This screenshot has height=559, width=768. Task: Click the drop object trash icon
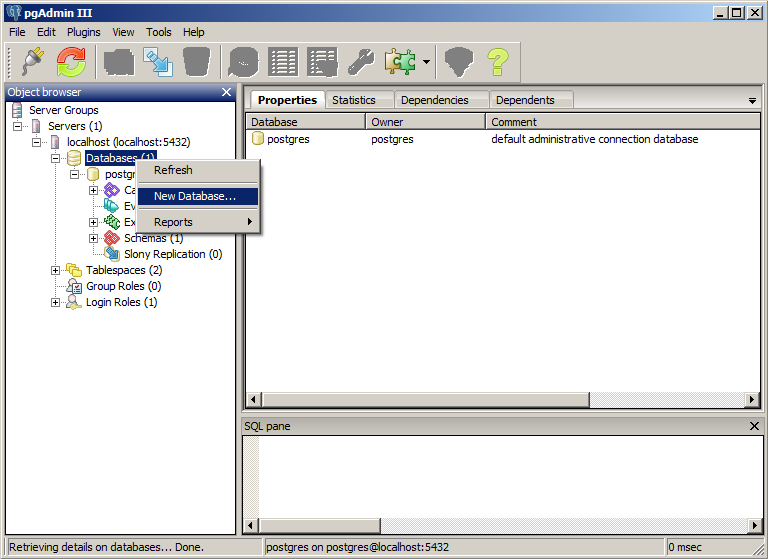point(196,62)
